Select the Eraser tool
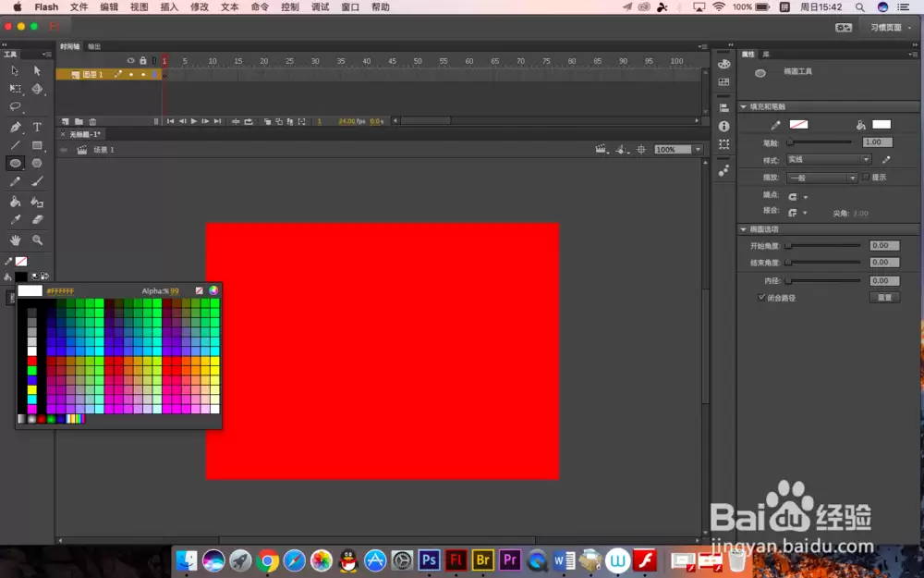924x578 pixels. click(x=37, y=219)
